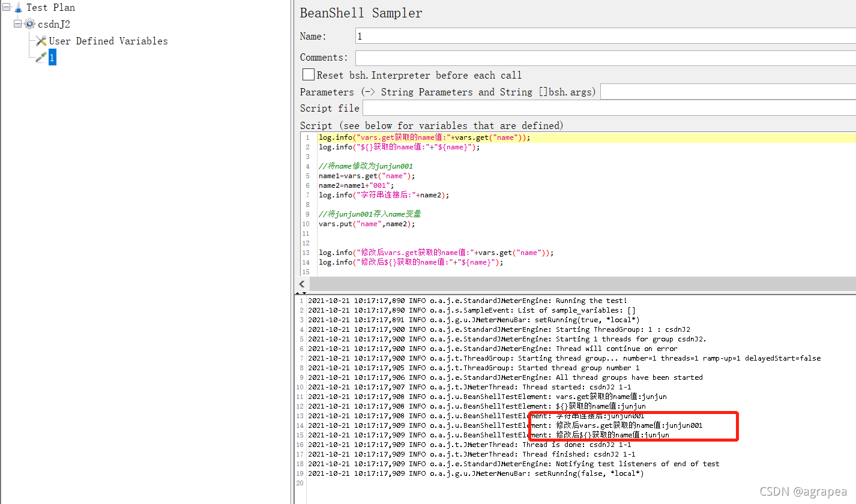This screenshot has width=856, height=504.
Task: Click script line 14 修改后${} log statement
Action: click(x=411, y=262)
